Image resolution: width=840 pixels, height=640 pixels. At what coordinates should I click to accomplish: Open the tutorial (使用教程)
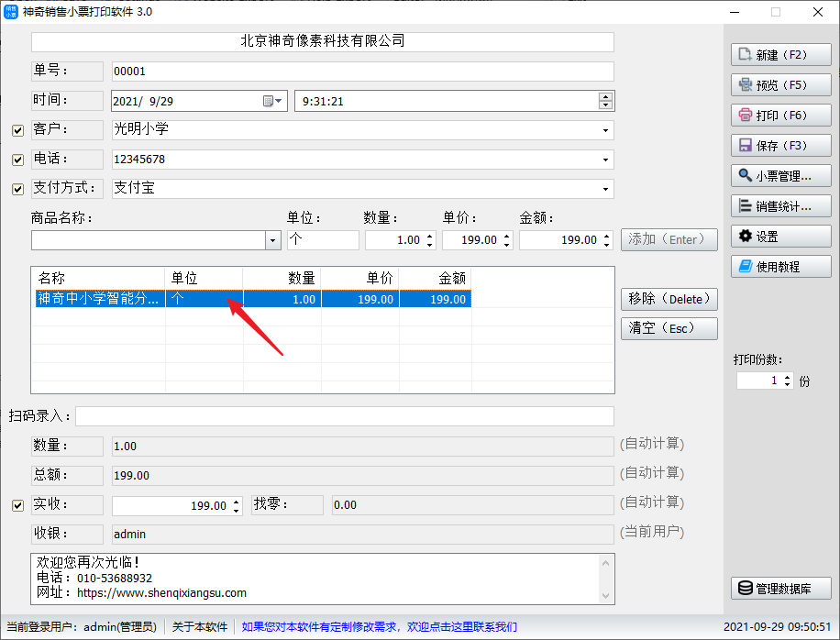[780, 267]
